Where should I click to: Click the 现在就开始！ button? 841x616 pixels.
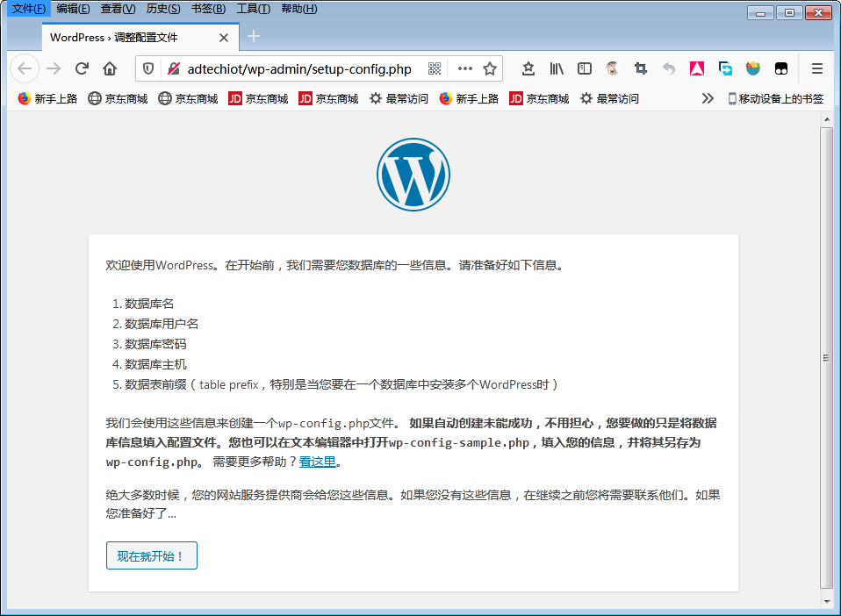click(x=151, y=555)
